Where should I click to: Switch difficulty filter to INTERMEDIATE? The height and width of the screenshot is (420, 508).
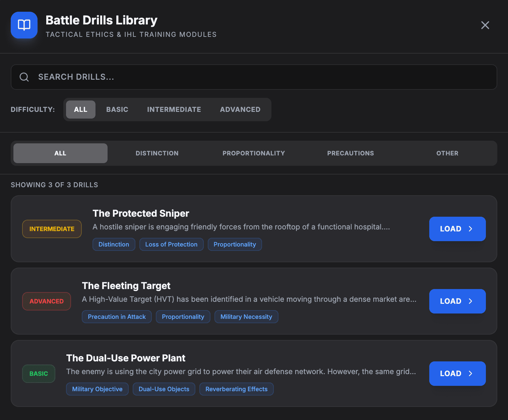pos(174,109)
